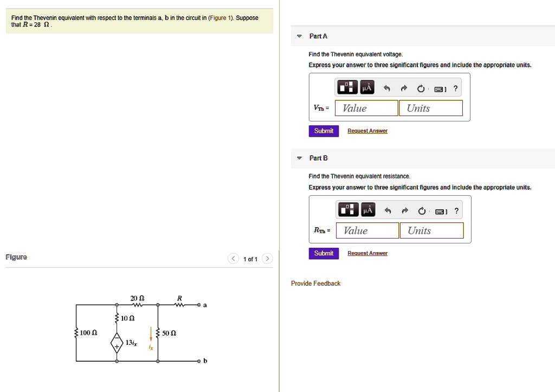This screenshot has height=392, width=555.
Task: Submit the Part A answer
Action: point(324,131)
